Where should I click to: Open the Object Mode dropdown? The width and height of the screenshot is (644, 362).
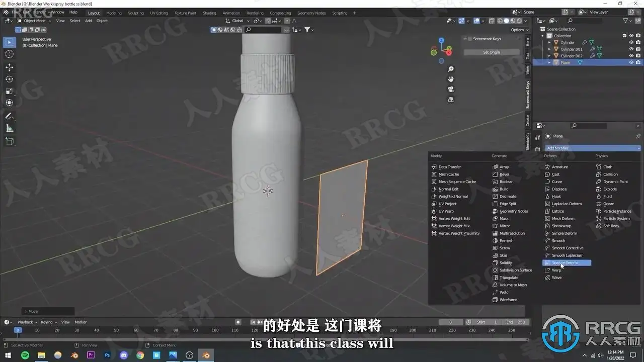point(34,21)
